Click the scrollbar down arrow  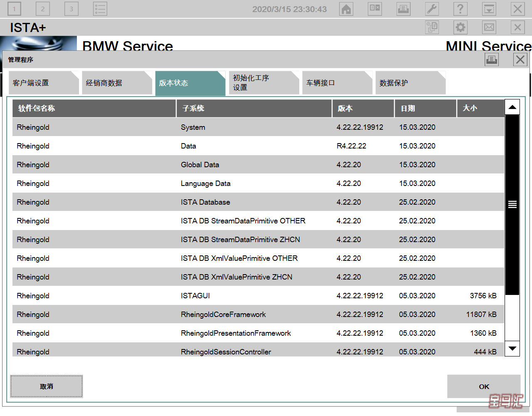(512, 348)
